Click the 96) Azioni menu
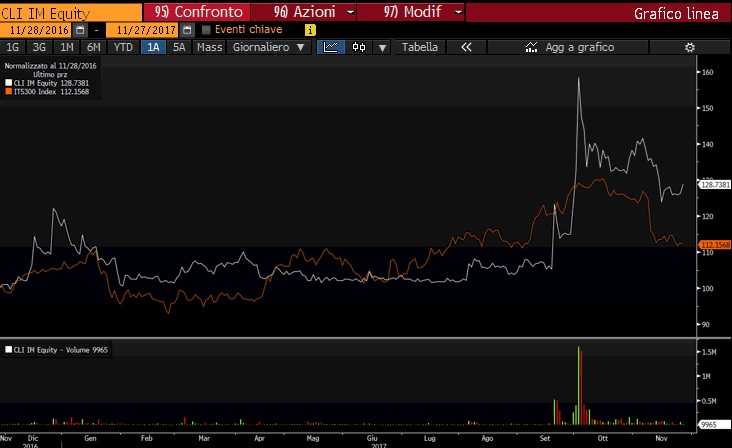The image size is (732, 448). tap(305, 12)
